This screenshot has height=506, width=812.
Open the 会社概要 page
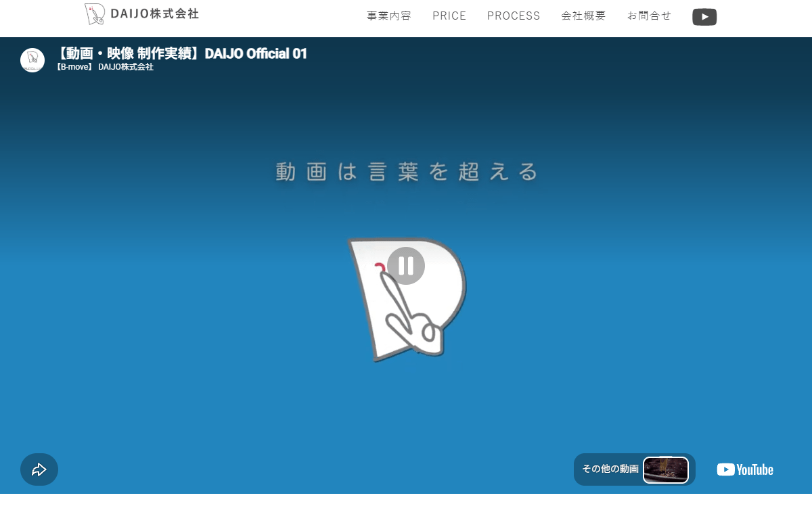click(584, 16)
